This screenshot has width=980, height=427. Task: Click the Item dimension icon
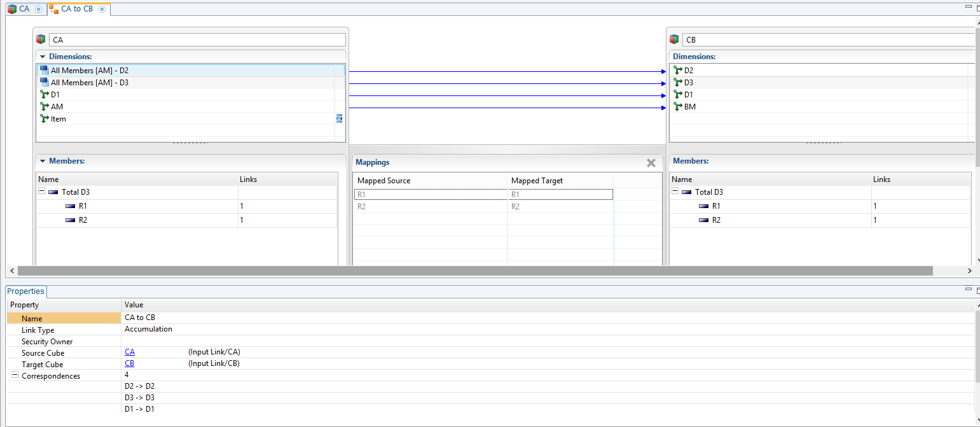pos(44,119)
